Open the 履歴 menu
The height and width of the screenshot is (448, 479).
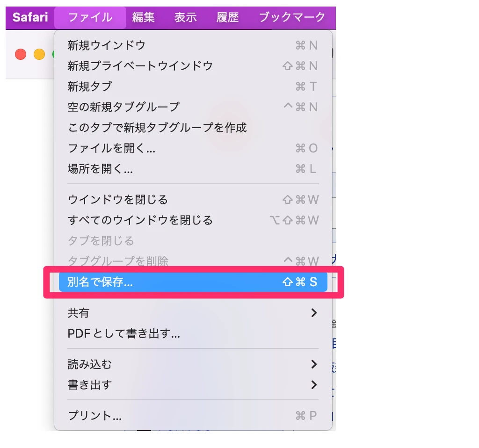point(228,17)
